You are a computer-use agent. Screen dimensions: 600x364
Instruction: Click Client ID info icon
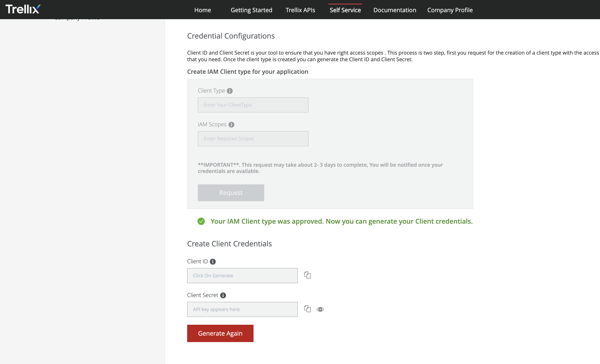click(x=213, y=261)
